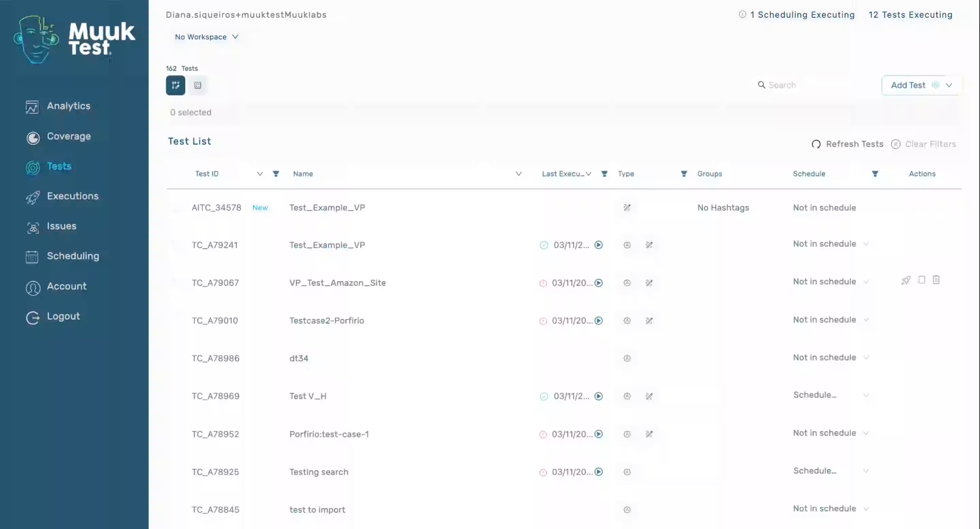Delete TC_A79067 using the trash icon

click(936, 280)
